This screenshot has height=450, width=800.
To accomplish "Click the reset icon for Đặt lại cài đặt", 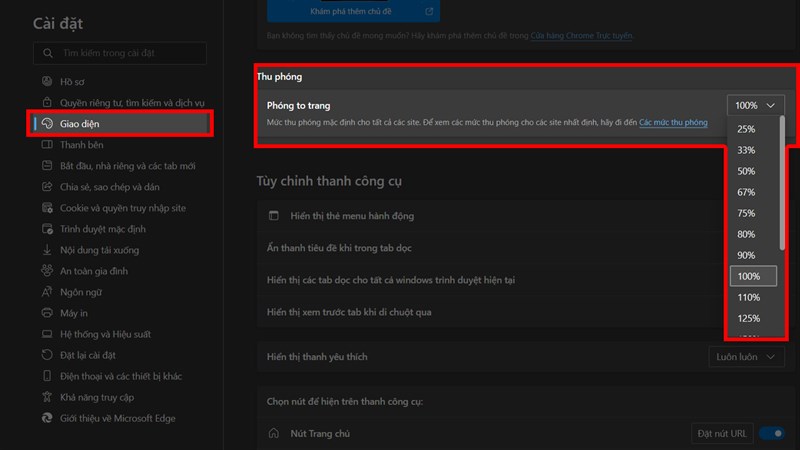I will pyautogui.click(x=47, y=355).
